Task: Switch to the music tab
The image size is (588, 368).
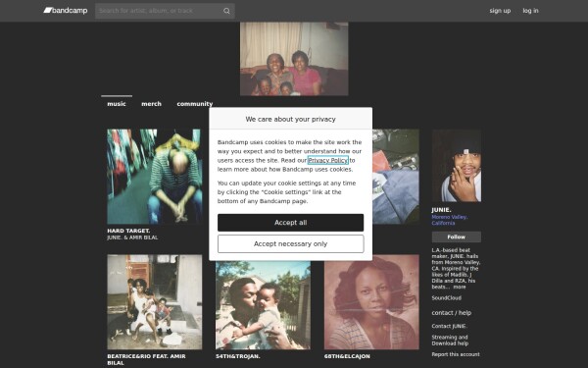Action: [117, 104]
